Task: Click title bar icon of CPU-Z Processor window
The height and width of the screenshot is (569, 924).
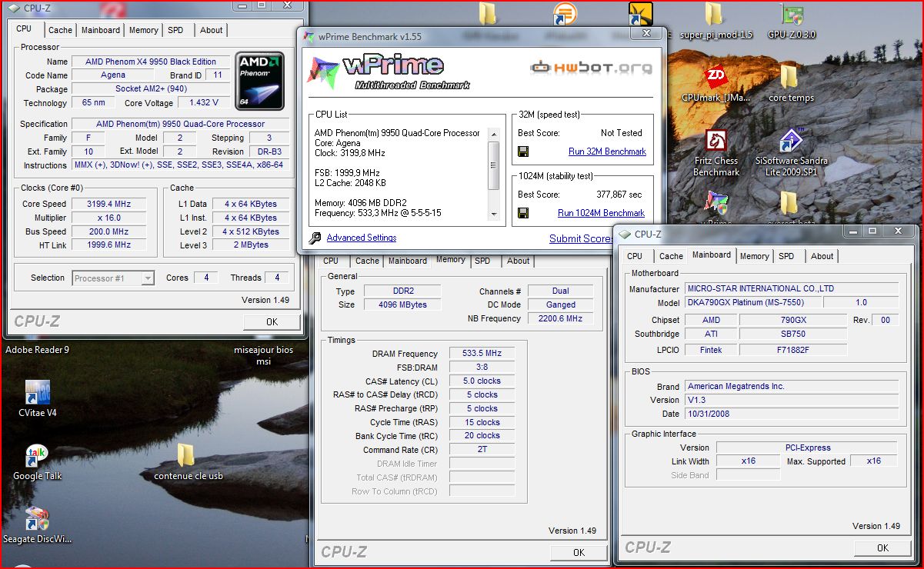Action: point(15,8)
